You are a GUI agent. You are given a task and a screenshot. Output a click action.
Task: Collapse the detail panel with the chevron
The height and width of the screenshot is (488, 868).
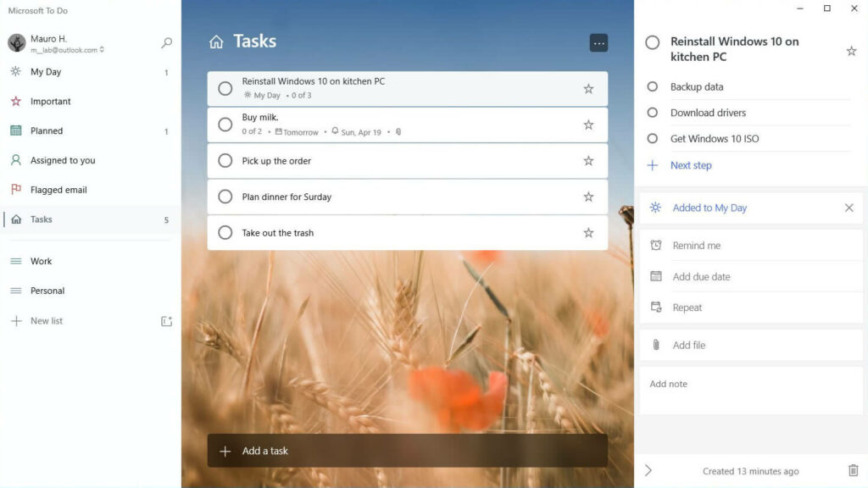(648, 470)
